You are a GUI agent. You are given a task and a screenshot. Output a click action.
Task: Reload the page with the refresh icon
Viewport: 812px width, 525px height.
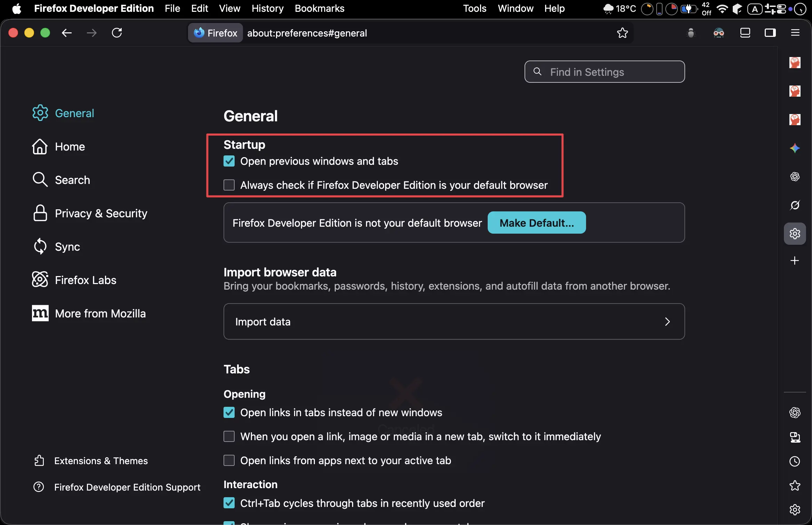tap(117, 33)
